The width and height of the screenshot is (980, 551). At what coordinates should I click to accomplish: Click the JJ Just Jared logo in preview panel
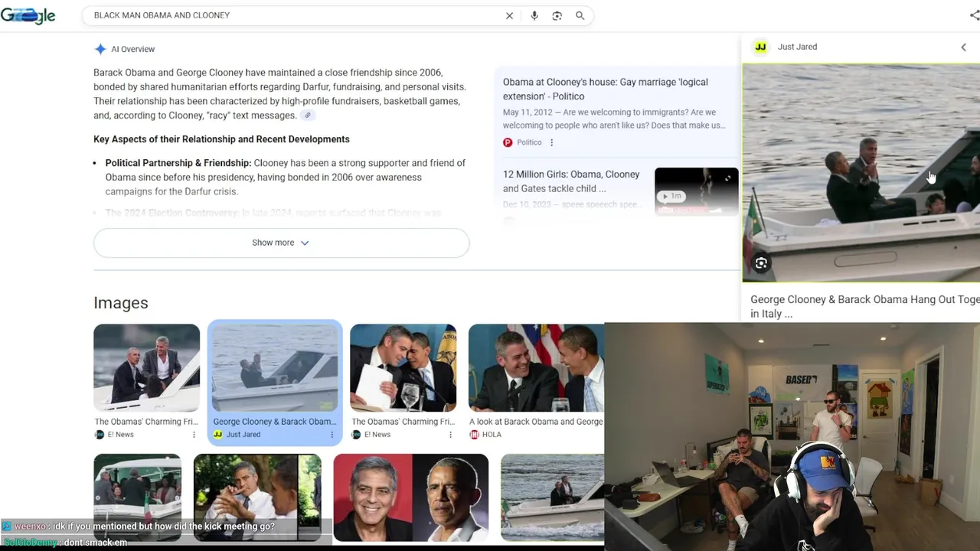760,47
